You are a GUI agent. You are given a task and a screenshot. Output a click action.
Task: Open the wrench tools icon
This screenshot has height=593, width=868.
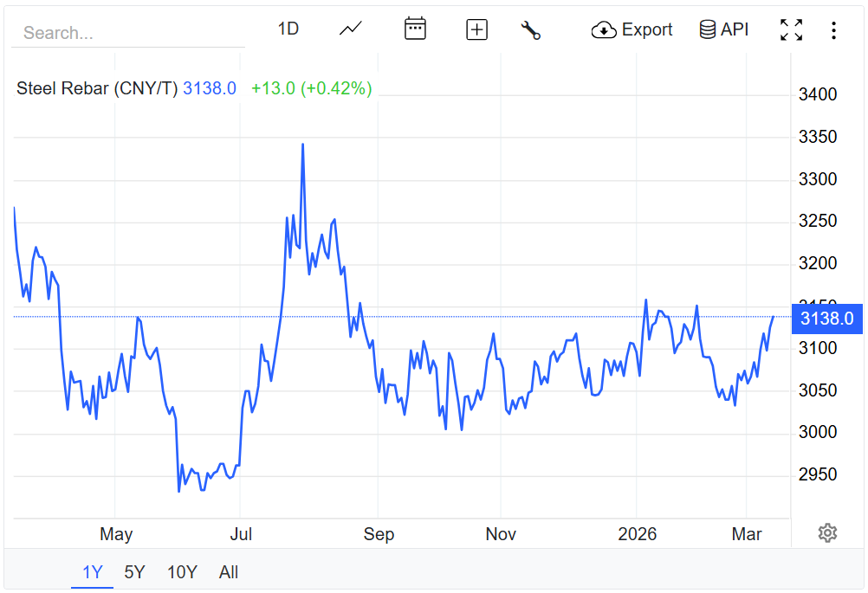tap(530, 30)
